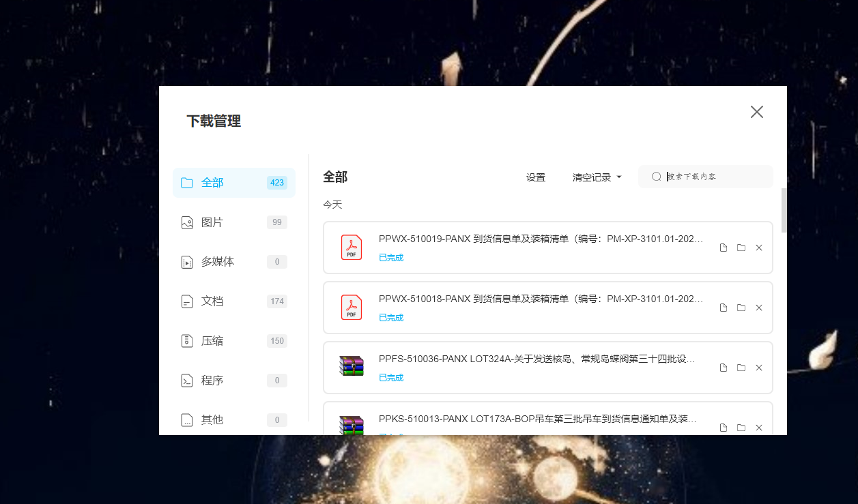Image resolution: width=858 pixels, height=504 pixels.
Task: Click 已完成 status under PPWX-510019-PANX
Action: (x=391, y=258)
